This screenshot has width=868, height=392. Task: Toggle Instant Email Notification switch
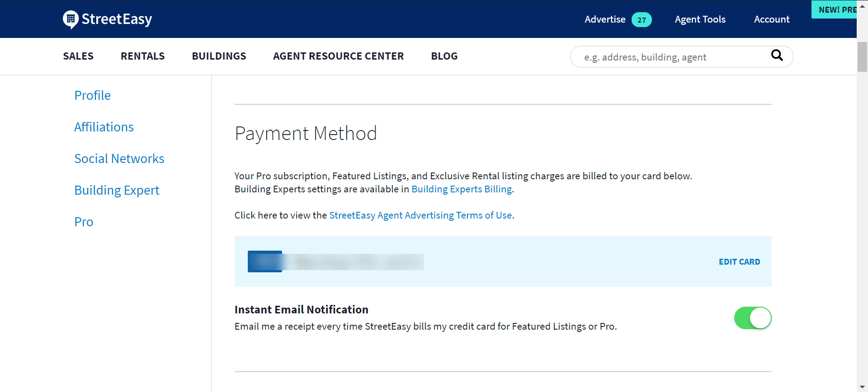(753, 318)
